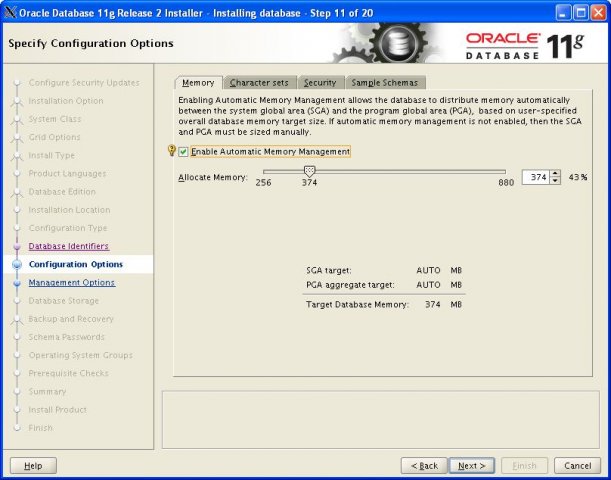
Task: Click the Database Storage step label
Action: pyautogui.click(x=64, y=301)
